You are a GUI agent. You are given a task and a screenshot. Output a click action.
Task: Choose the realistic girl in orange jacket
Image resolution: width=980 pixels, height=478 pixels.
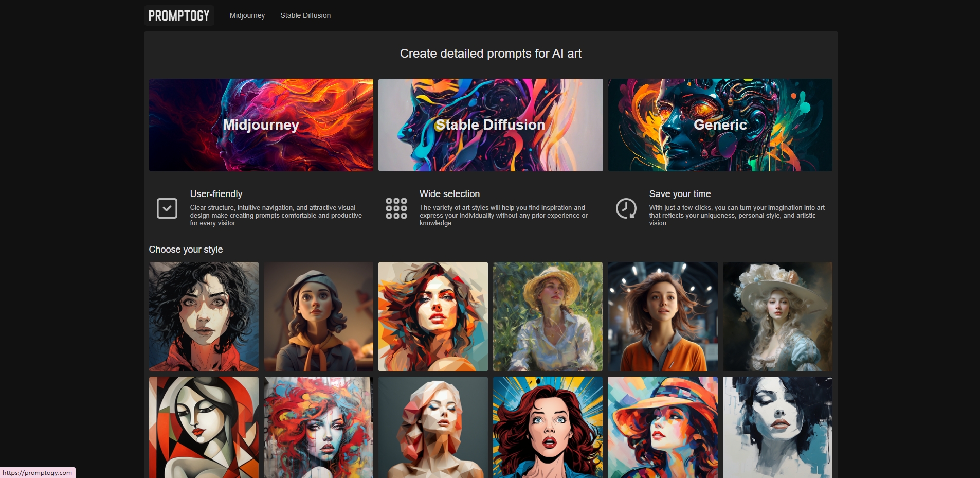663,316
